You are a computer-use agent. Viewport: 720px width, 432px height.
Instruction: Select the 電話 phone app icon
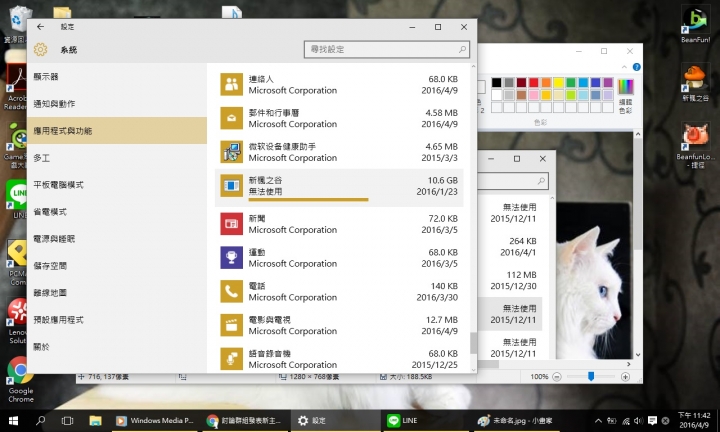(x=231, y=291)
